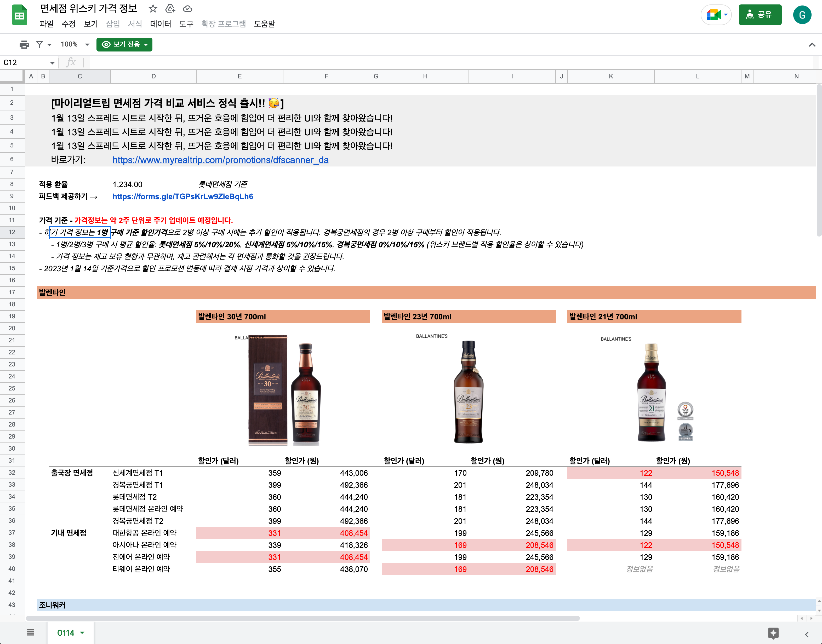Click the horizontal scrollbar
Image resolution: width=822 pixels, height=644 pixels.
[302, 618]
